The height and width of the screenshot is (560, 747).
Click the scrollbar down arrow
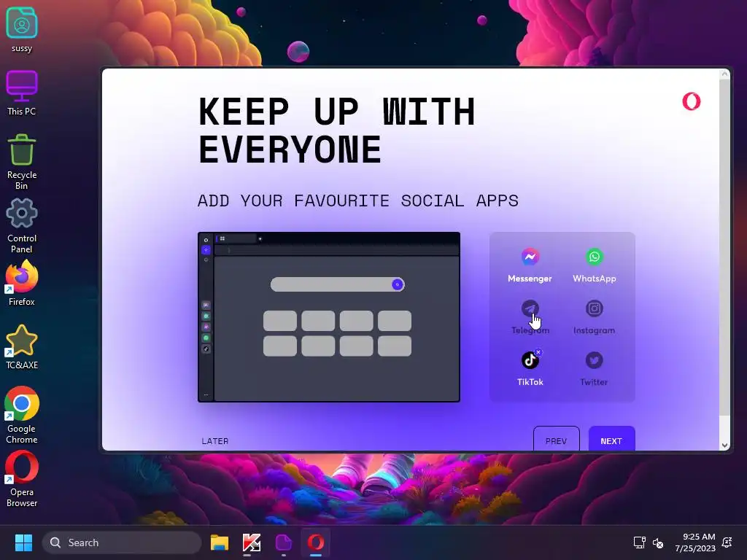(x=724, y=446)
